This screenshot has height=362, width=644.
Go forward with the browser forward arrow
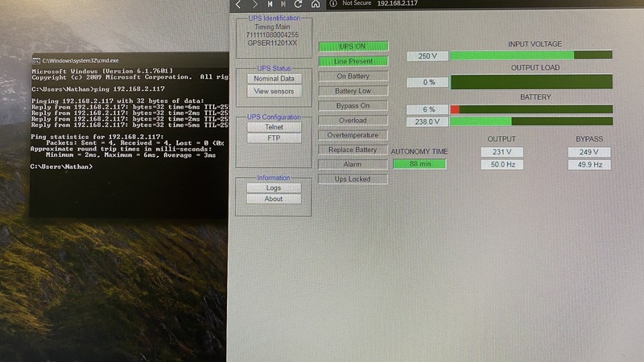(x=255, y=4)
